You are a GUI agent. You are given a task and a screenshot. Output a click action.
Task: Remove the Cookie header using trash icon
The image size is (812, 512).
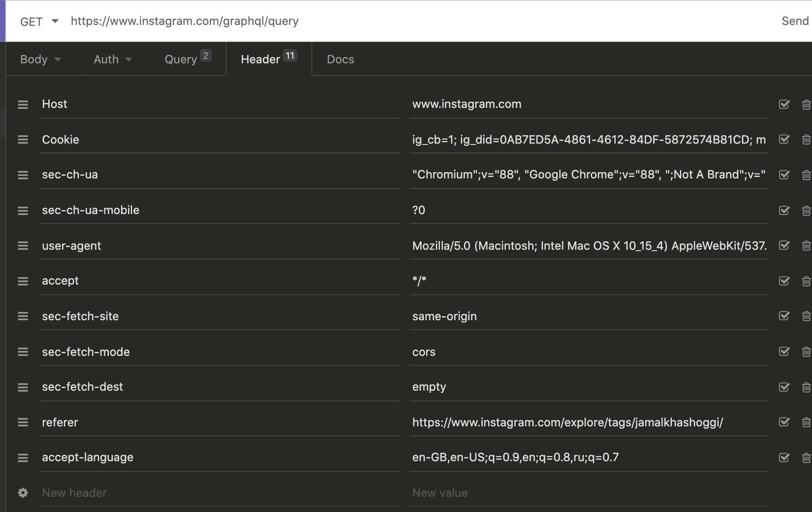click(x=806, y=140)
